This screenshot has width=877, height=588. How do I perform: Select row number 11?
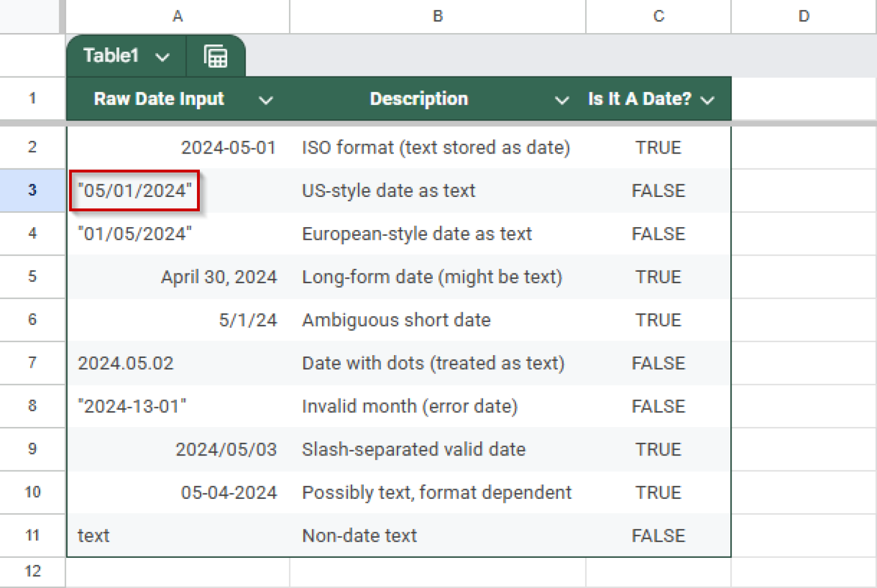tap(32, 535)
